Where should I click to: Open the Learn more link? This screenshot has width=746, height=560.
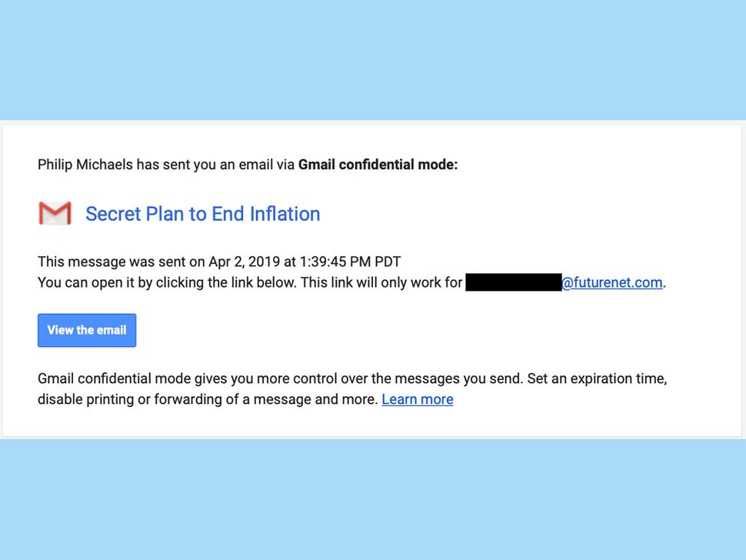[417, 399]
